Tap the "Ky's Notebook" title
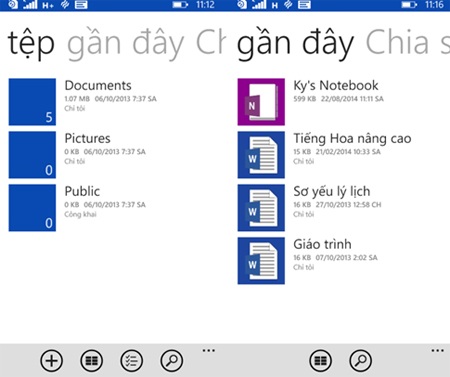The image size is (450, 377). pos(336,86)
